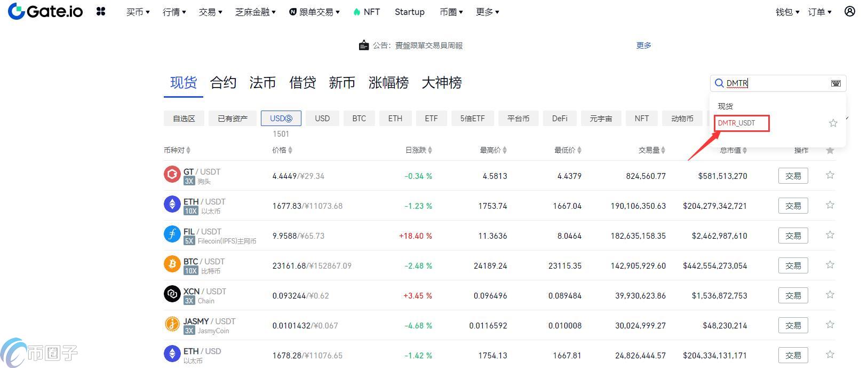Open the four-dot apps grid icon

click(x=101, y=11)
